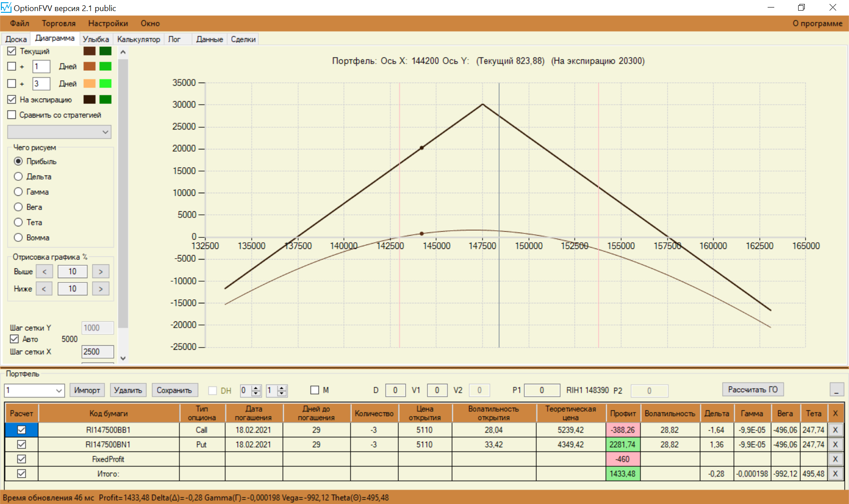Click the OptionFVV app icon in title bar
This screenshot has height=504, width=849.
pos(6,8)
